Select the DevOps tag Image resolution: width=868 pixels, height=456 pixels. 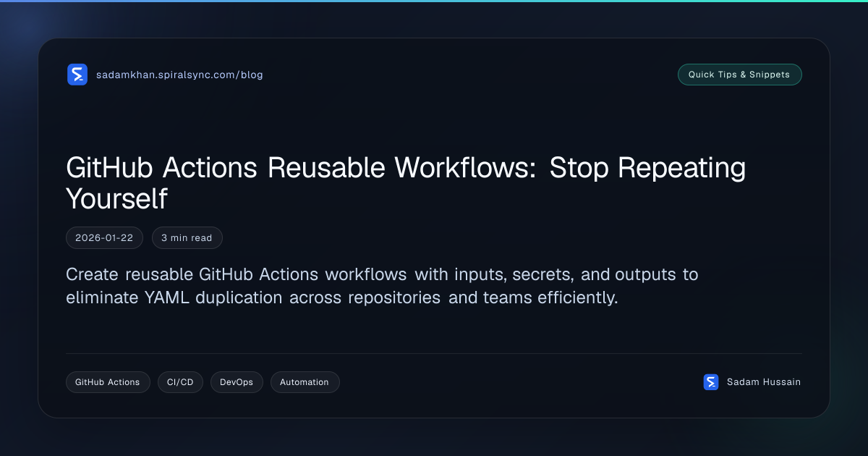(237, 382)
